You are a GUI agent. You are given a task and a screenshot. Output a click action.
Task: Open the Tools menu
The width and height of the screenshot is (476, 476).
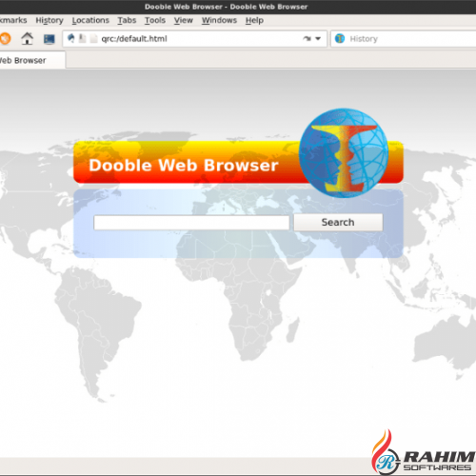click(155, 20)
